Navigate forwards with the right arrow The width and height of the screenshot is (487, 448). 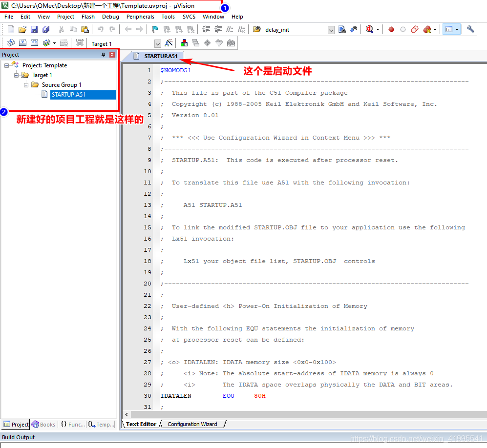tap(139, 29)
